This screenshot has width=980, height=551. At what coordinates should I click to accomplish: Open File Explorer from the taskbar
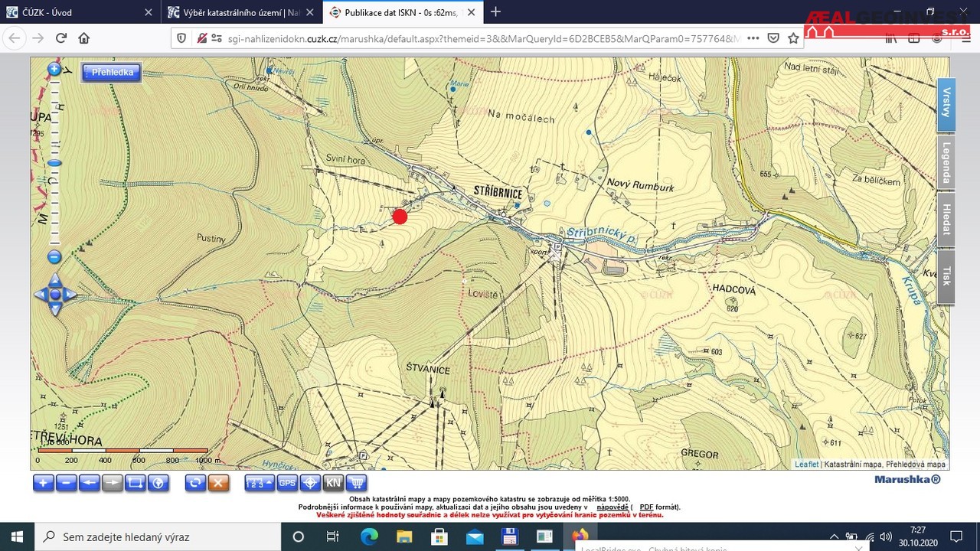[403, 536]
